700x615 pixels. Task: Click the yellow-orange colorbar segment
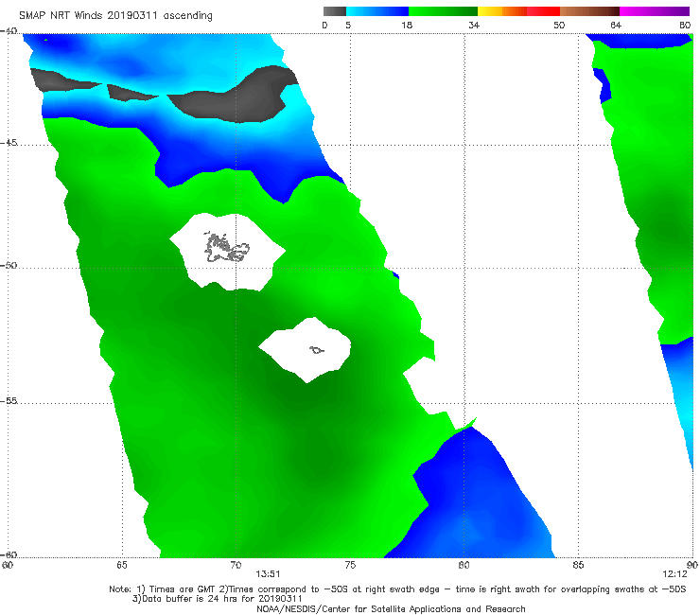(x=502, y=11)
